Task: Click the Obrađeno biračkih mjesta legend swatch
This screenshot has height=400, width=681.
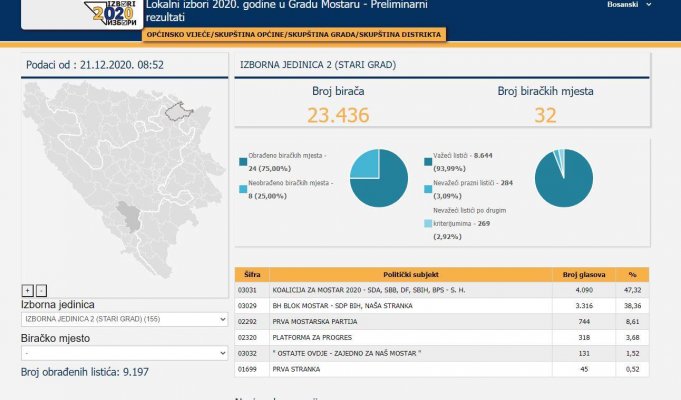Action: point(242,159)
